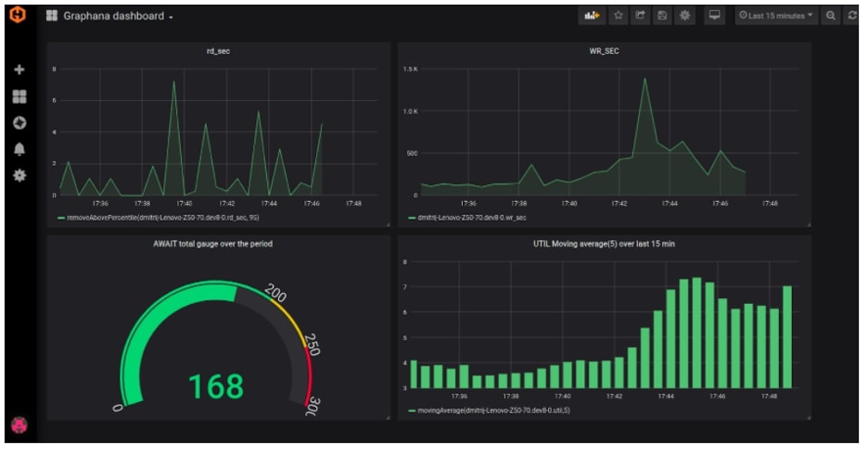Open the Dashboards grid icon in sidebar
Viewport: 868px width, 454px height.
19,96
